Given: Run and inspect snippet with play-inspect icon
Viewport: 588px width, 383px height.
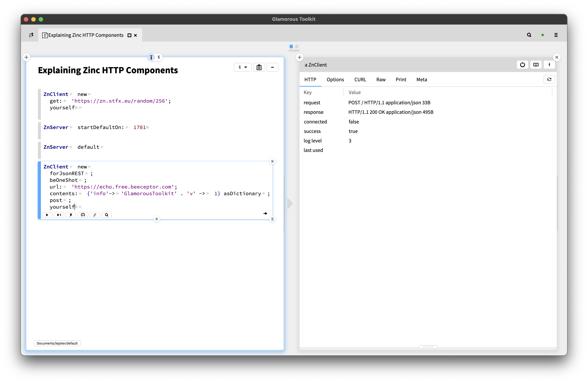Looking at the screenshot, I should (59, 215).
